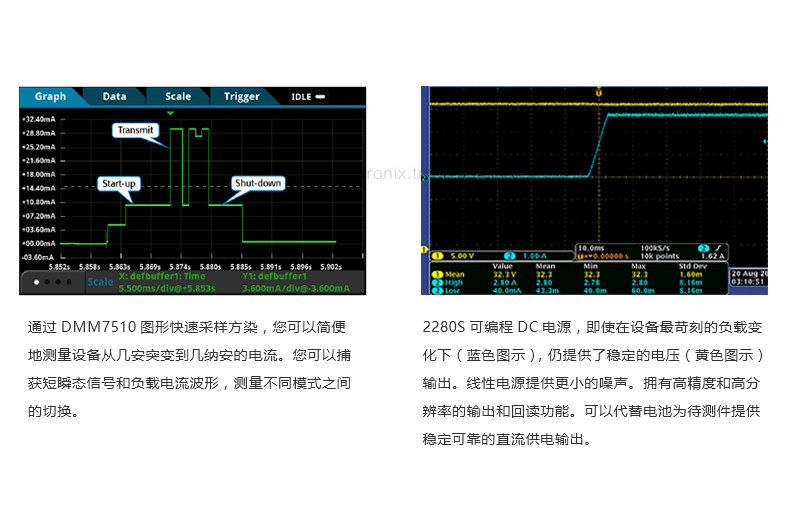Click the green trigger position marker triangle

pos(171,113)
